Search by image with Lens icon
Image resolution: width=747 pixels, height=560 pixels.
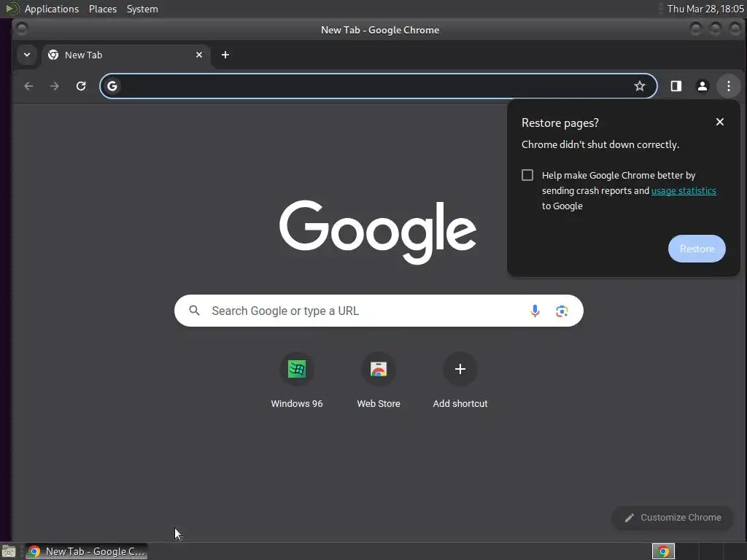click(562, 311)
